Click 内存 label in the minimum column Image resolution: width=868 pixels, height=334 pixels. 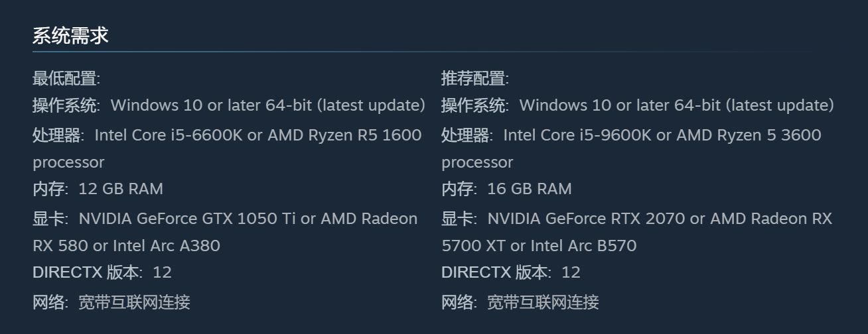pos(49,189)
